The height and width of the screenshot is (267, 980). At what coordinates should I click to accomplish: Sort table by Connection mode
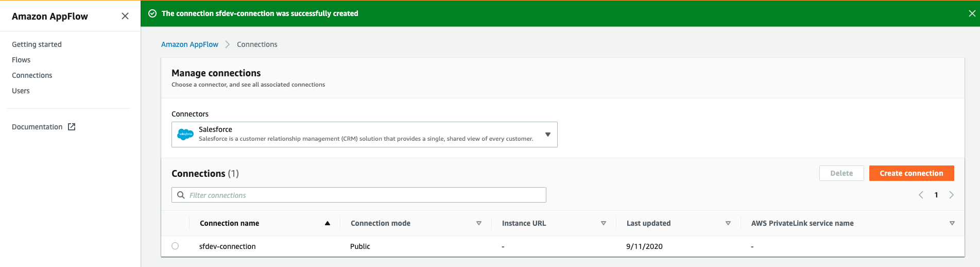tap(479, 223)
